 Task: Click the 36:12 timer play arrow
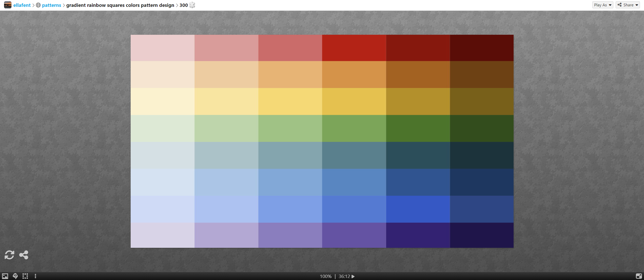pyautogui.click(x=353, y=276)
